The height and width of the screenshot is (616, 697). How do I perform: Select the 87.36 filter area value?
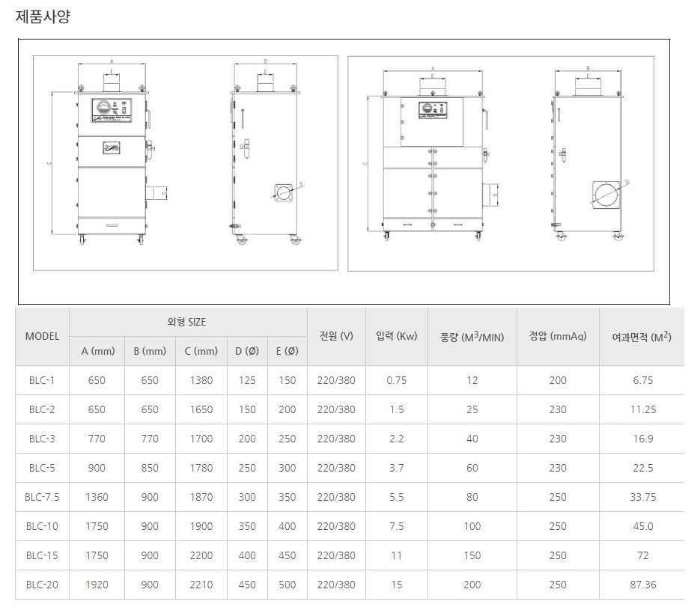(642, 585)
